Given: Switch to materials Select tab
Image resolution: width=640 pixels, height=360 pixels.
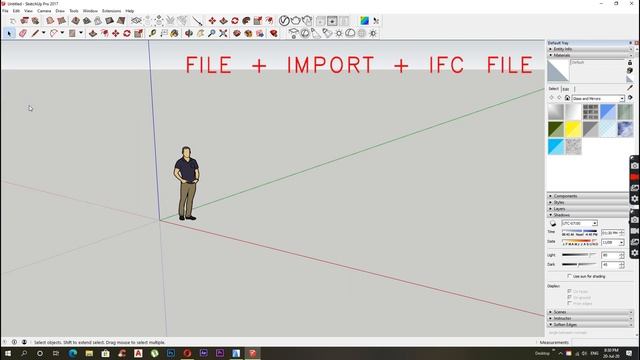Looking at the screenshot, I should coord(553,89).
